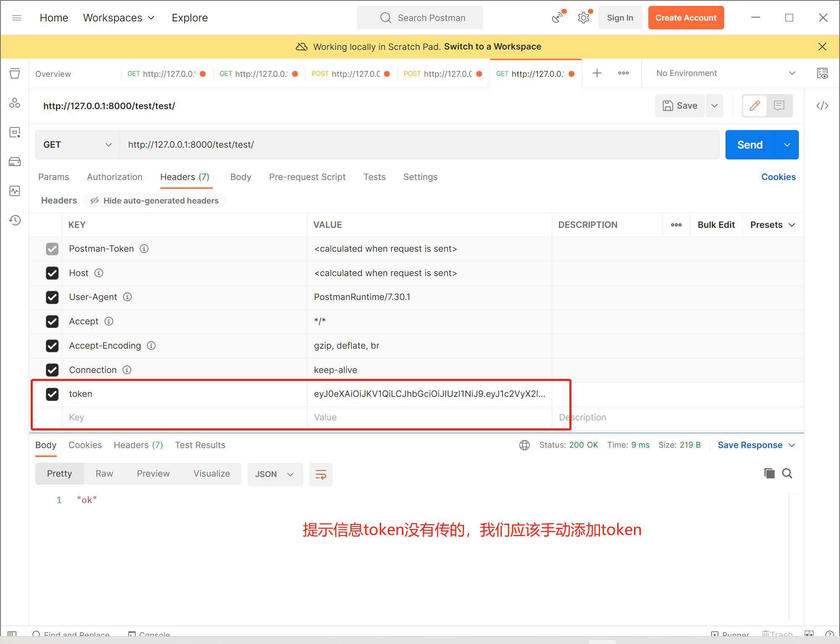
Task: View the Raw response
Action: pyautogui.click(x=104, y=474)
